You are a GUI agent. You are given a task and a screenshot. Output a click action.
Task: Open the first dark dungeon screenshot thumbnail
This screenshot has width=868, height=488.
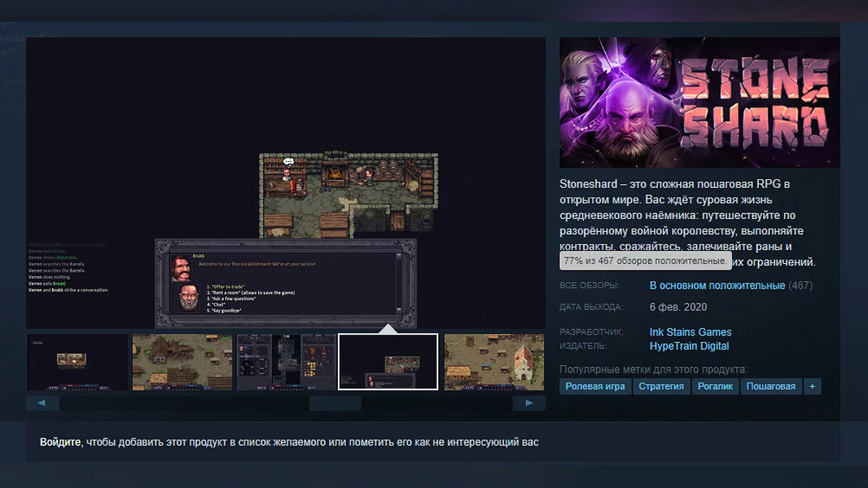click(77, 361)
